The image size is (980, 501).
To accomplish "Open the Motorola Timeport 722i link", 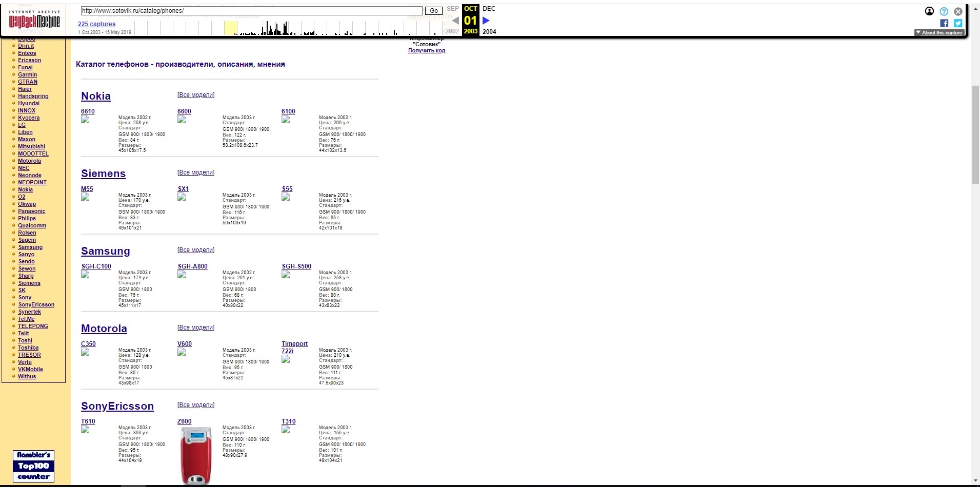I will [x=294, y=348].
